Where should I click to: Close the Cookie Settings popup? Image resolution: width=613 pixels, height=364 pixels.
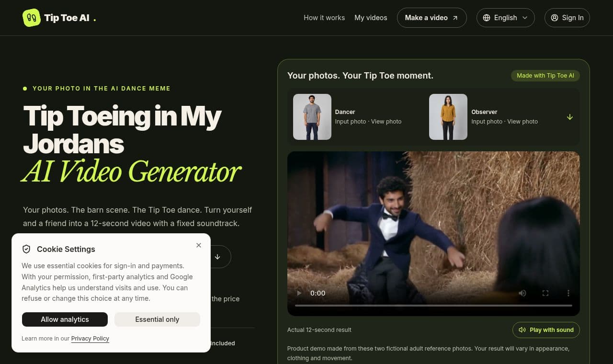pyautogui.click(x=199, y=245)
